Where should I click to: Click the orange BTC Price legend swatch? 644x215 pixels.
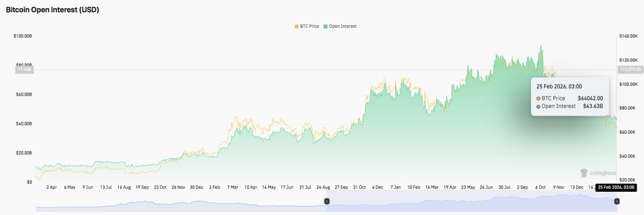pyautogui.click(x=296, y=26)
